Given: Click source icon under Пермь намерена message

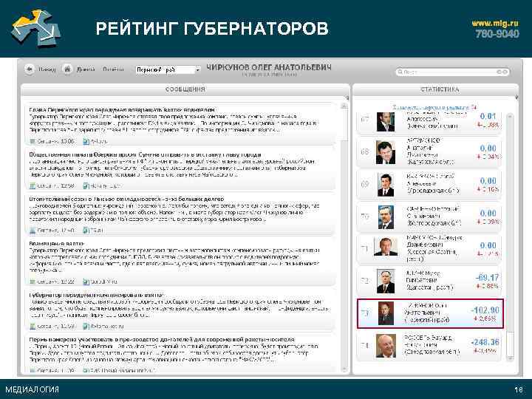Looking at the screenshot, I should point(86,370).
